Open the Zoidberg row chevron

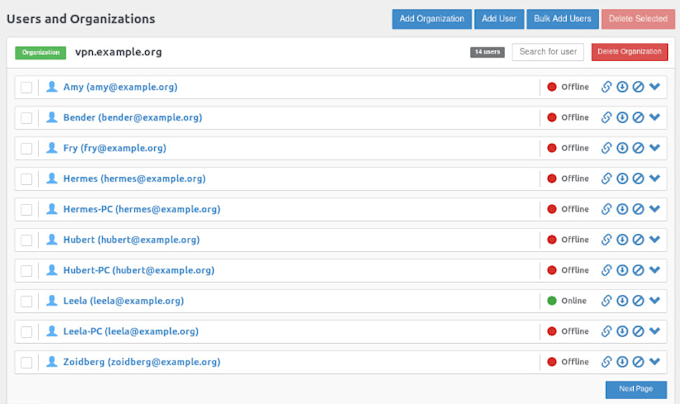click(655, 362)
